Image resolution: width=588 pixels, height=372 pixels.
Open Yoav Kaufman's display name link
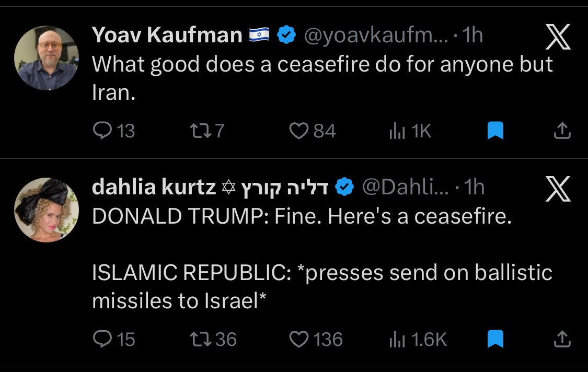[167, 36]
